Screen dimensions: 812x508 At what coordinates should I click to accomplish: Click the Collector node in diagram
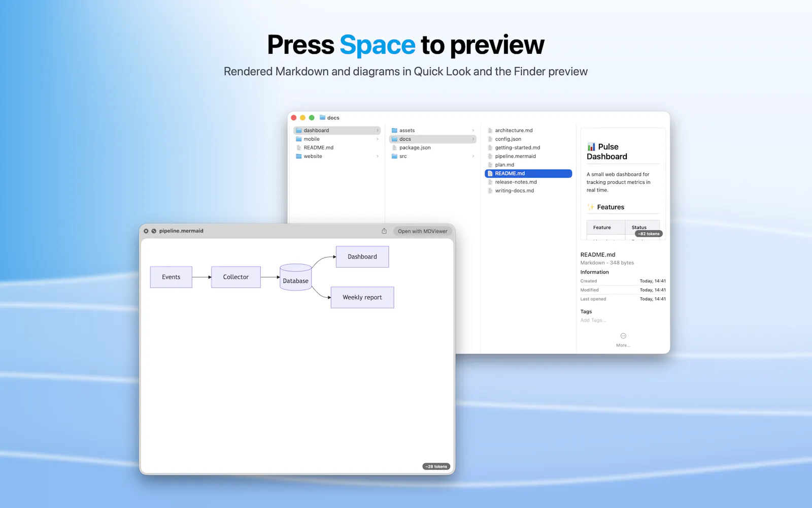click(236, 277)
